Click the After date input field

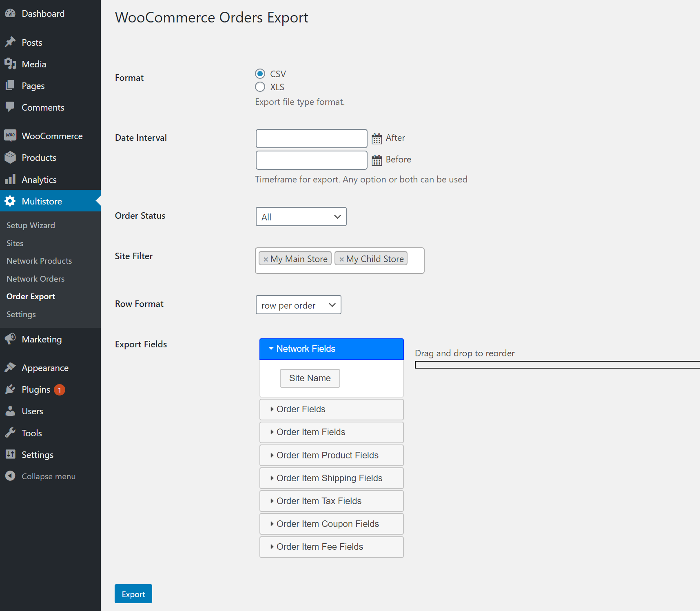pyautogui.click(x=312, y=138)
